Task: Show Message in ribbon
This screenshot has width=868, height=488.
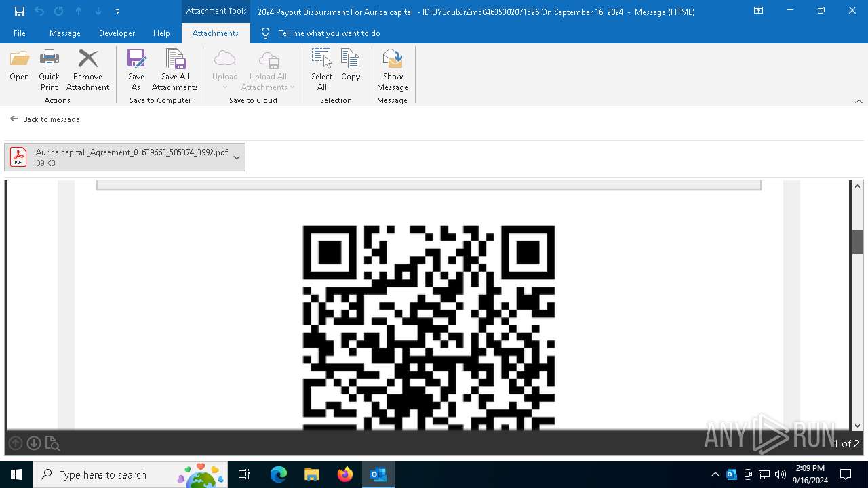Action: pos(393,70)
